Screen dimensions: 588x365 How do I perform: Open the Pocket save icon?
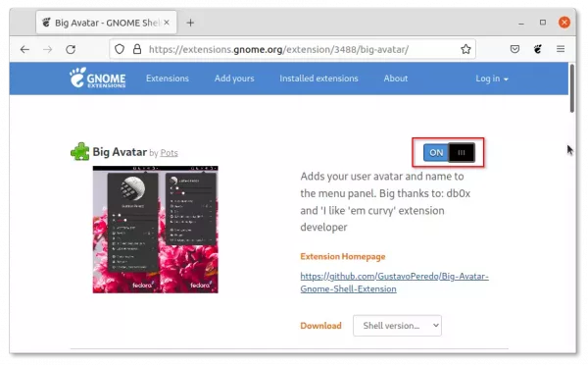514,49
